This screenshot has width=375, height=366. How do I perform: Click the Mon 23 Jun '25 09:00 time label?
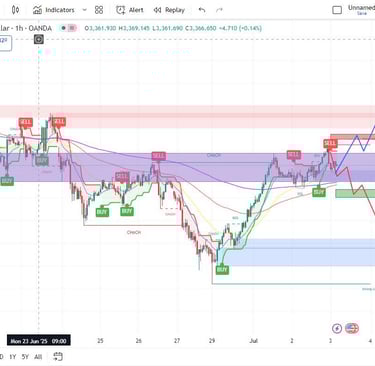(39, 341)
